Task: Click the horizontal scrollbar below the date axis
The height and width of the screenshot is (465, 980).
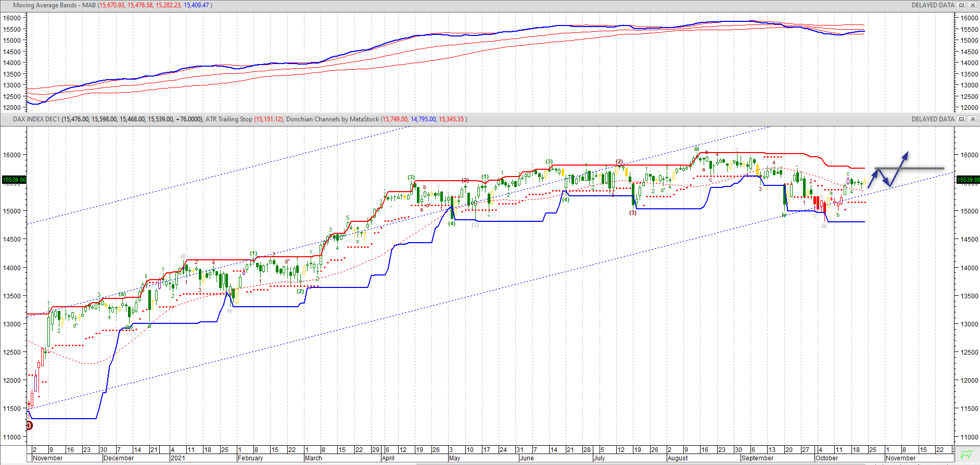Action: [x=625, y=463]
